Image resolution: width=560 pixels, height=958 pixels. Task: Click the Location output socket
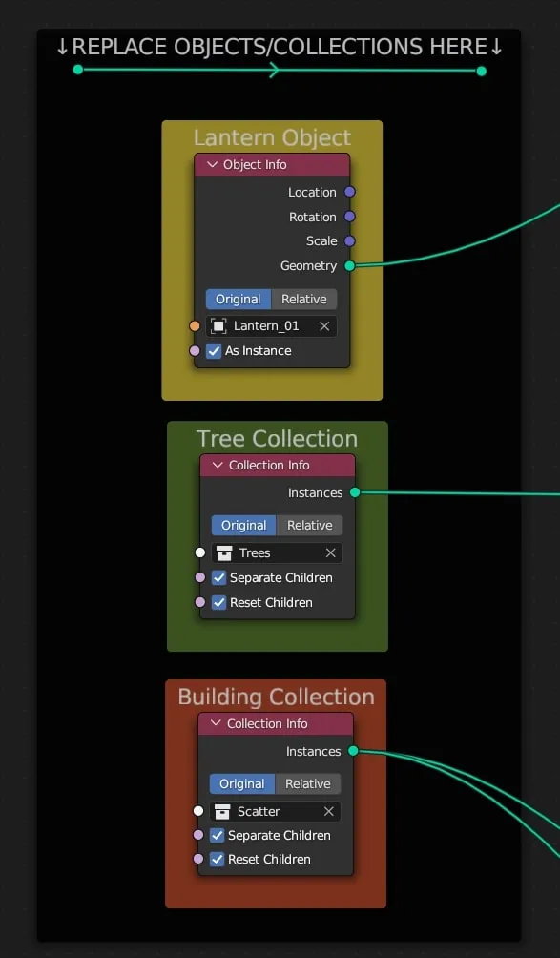tap(350, 192)
